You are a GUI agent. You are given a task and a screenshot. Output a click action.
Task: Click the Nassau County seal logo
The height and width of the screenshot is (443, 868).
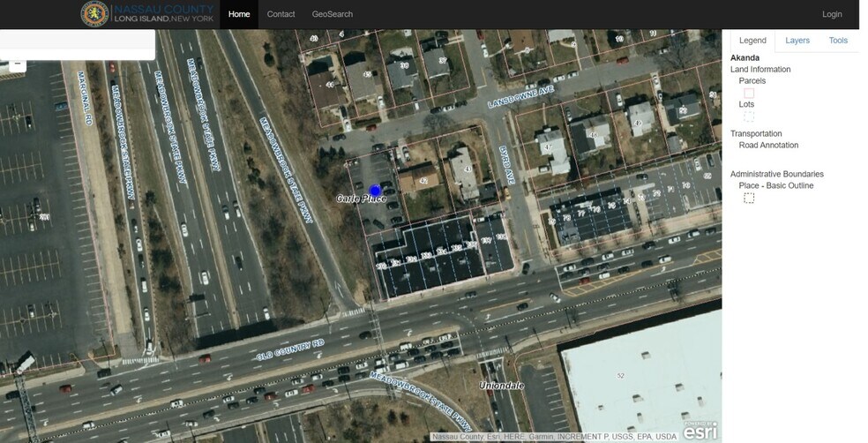(x=94, y=14)
